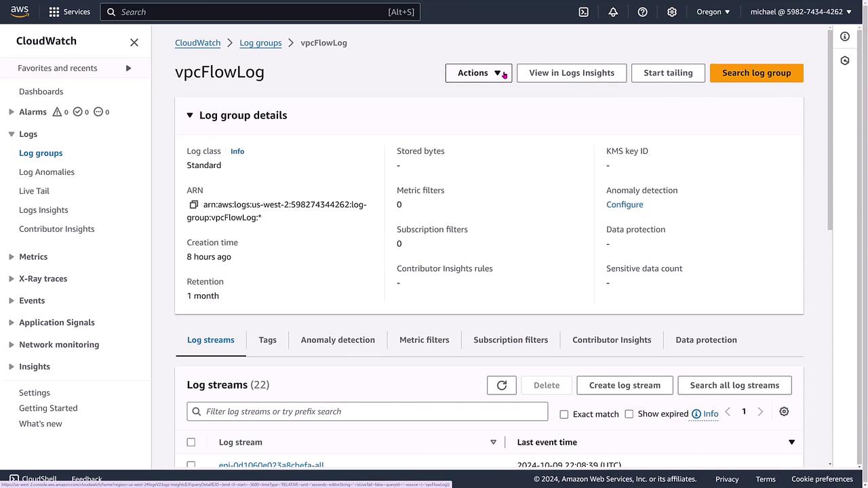Image resolution: width=868 pixels, height=488 pixels.
Task: Sort by Log stream column arrow
Action: coord(493,442)
